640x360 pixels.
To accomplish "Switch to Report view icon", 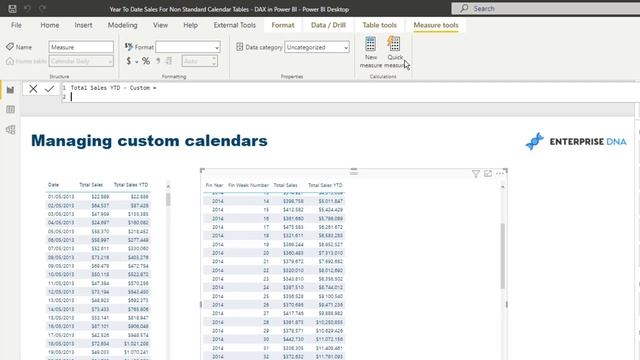I will [10, 90].
